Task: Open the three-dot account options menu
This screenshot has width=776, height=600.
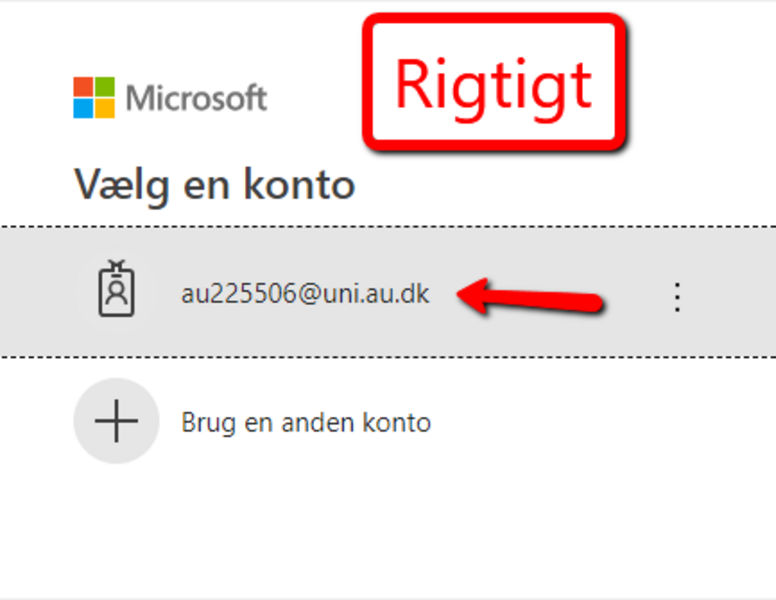Action: click(x=677, y=297)
